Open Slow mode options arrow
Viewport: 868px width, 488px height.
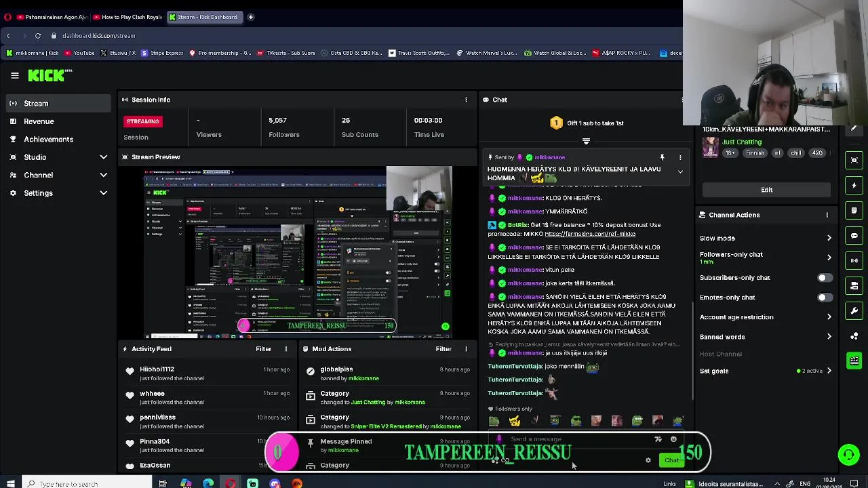829,238
